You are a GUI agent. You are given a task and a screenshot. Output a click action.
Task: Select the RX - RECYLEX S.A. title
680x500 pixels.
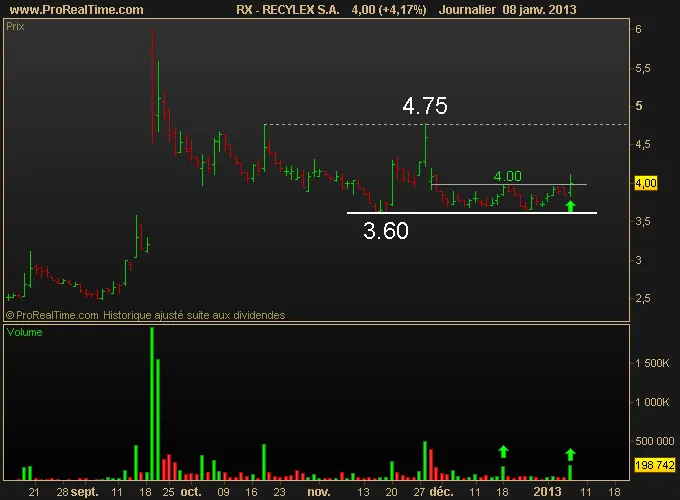288,10
